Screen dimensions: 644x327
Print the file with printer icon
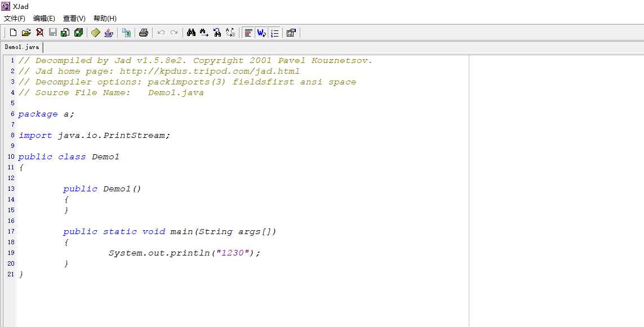(143, 33)
